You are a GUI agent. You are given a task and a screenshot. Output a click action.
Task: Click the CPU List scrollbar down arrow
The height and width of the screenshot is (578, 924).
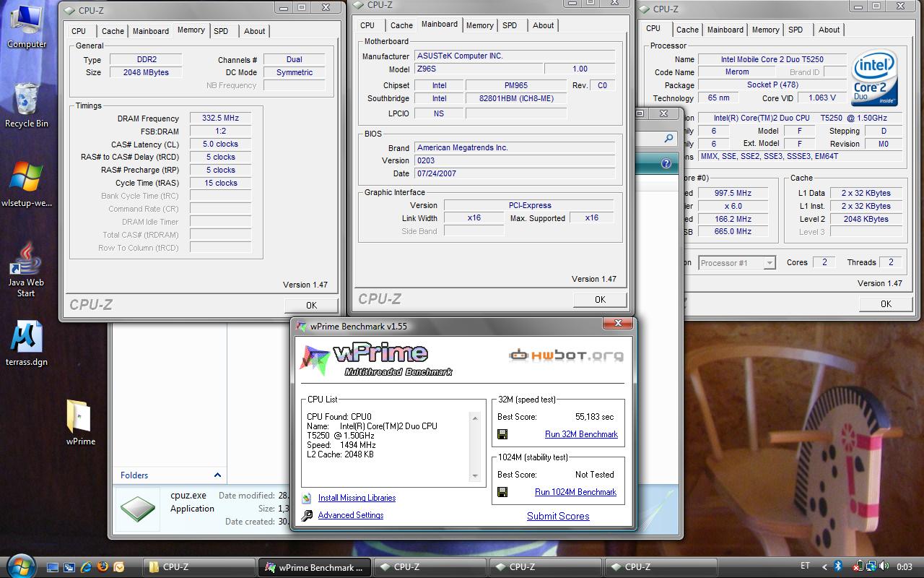coord(475,476)
